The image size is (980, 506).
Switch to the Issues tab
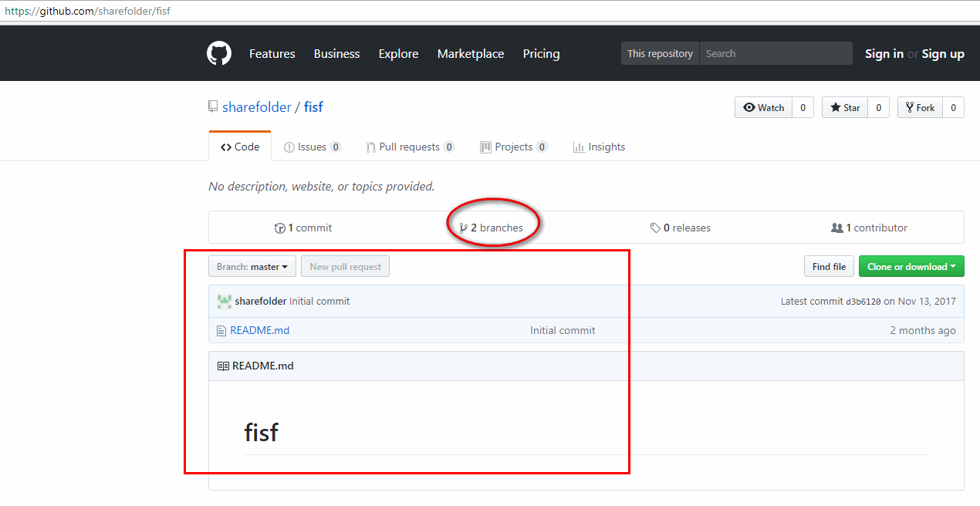pos(312,147)
